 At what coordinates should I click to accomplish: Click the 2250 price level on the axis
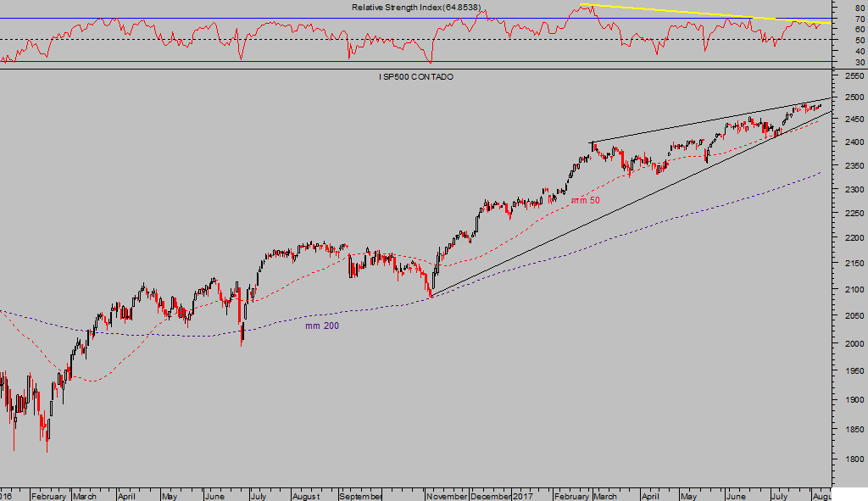[851, 215]
